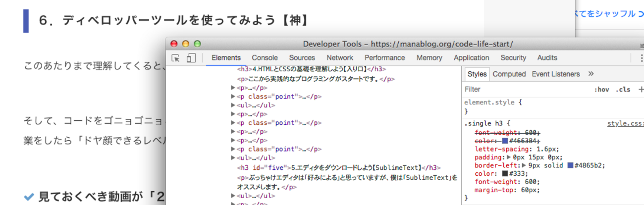Click the plus icon for new style rule
Image resolution: width=644 pixels, height=205 pixels.
coord(641,90)
